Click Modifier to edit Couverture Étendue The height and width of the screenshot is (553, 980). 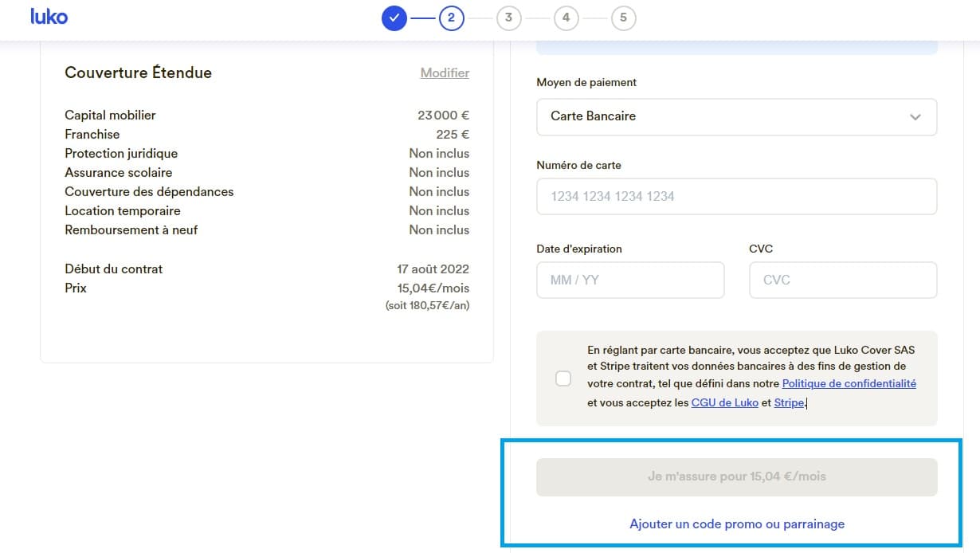[x=445, y=73]
